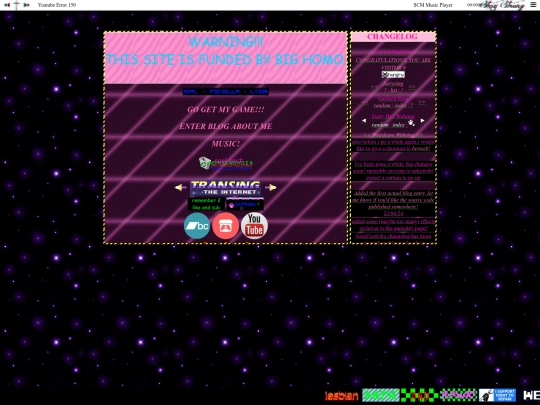
Task: Go to next Transing the Internet webring site
Action: point(272,187)
